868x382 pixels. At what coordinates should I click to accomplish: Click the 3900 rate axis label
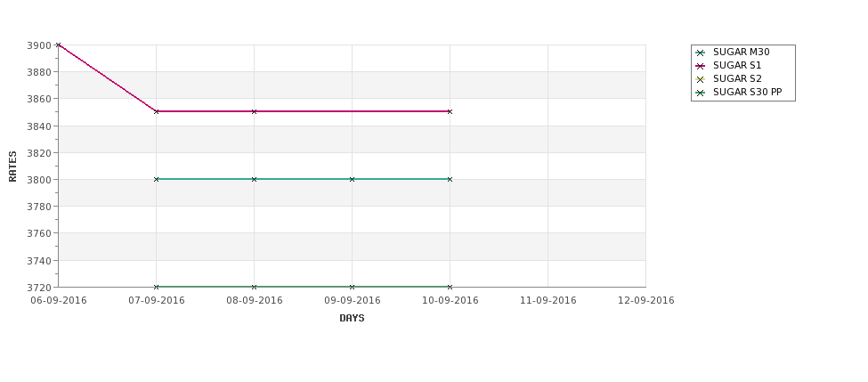[39, 45]
